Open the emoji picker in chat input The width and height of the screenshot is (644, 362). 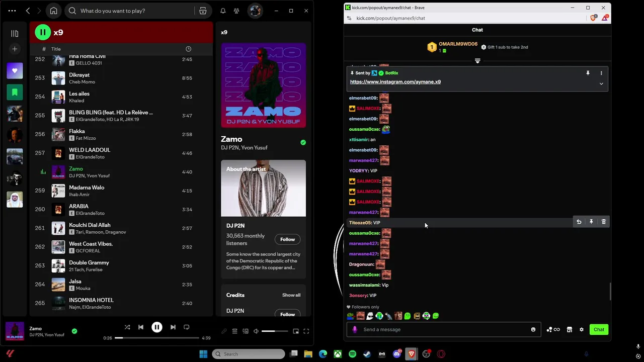coord(533,330)
